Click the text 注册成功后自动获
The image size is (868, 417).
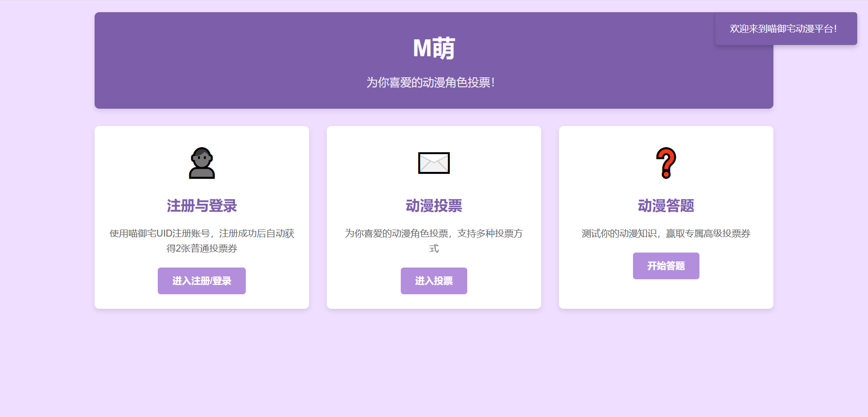tap(257, 233)
